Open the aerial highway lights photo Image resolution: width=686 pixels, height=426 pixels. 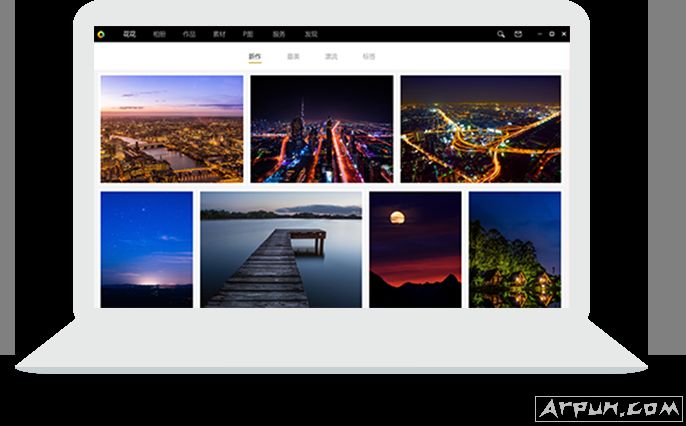pos(480,129)
